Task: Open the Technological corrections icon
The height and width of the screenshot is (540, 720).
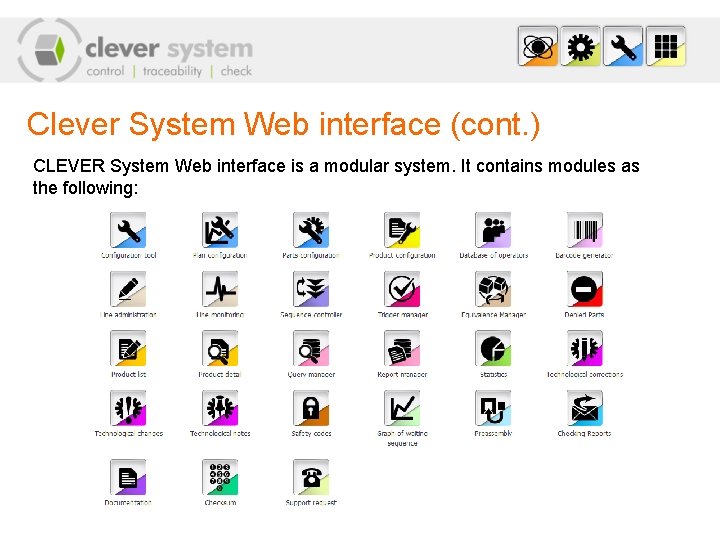Action: (x=585, y=349)
